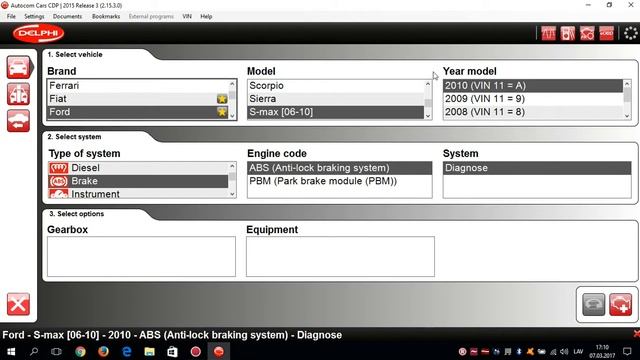Open the Settings menu
This screenshot has width=640, height=360.
click(x=34, y=16)
